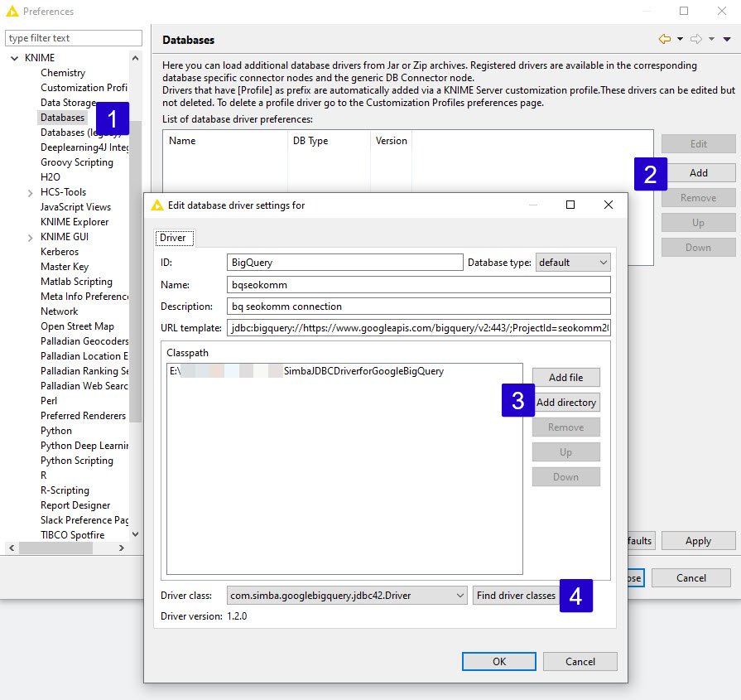Click the DB Type column header
Image resolution: width=741 pixels, height=700 pixels.
click(329, 141)
